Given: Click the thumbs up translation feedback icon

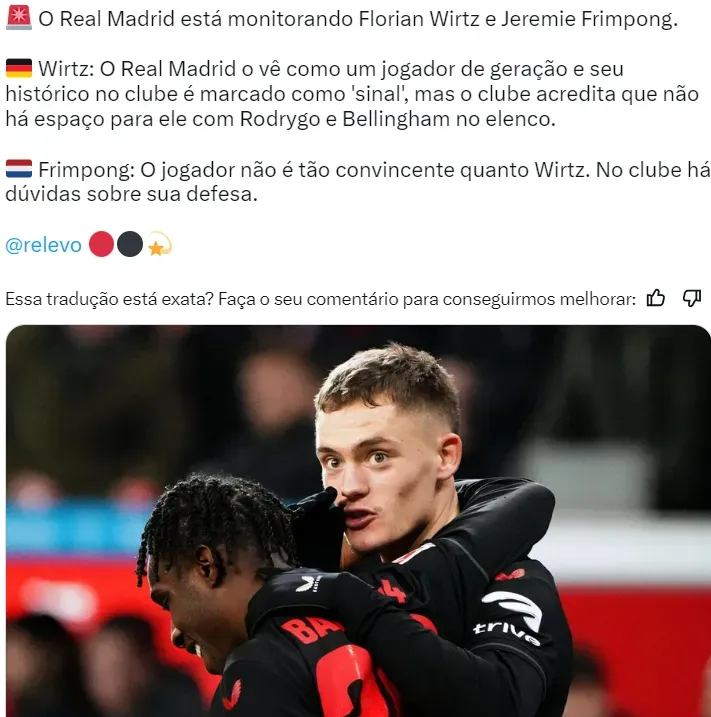Looking at the screenshot, I should click(x=656, y=299).
